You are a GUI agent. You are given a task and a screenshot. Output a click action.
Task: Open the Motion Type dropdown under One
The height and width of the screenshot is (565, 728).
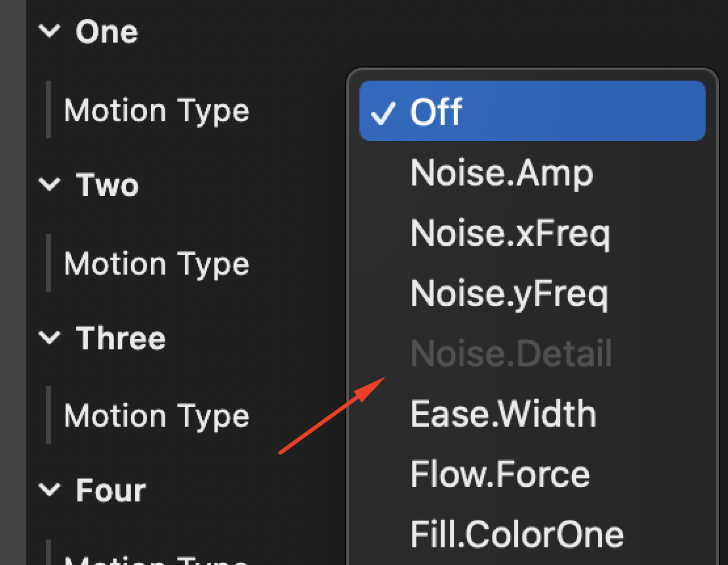(157, 110)
